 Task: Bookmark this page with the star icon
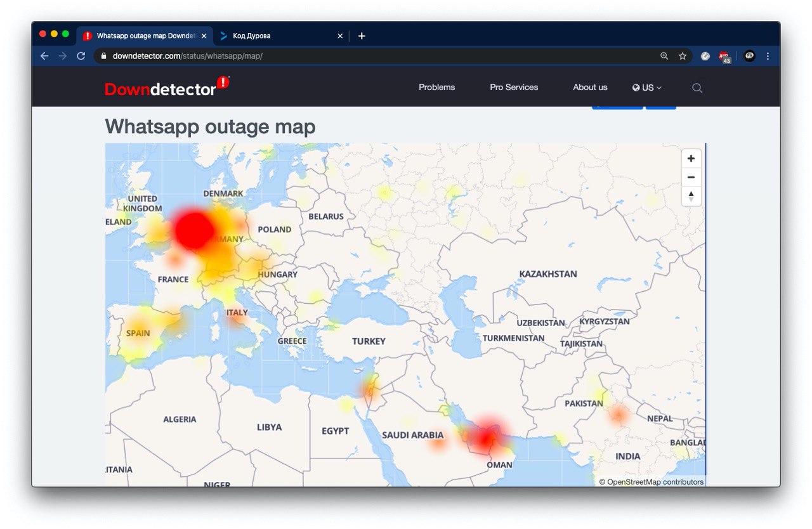[683, 56]
